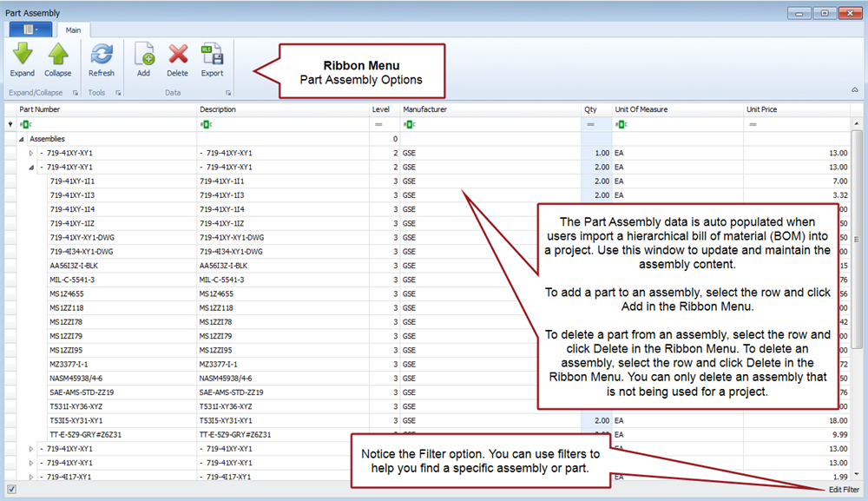Collapse the Assemblies root tree node
This screenshot has width=868, height=501.
point(21,139)
